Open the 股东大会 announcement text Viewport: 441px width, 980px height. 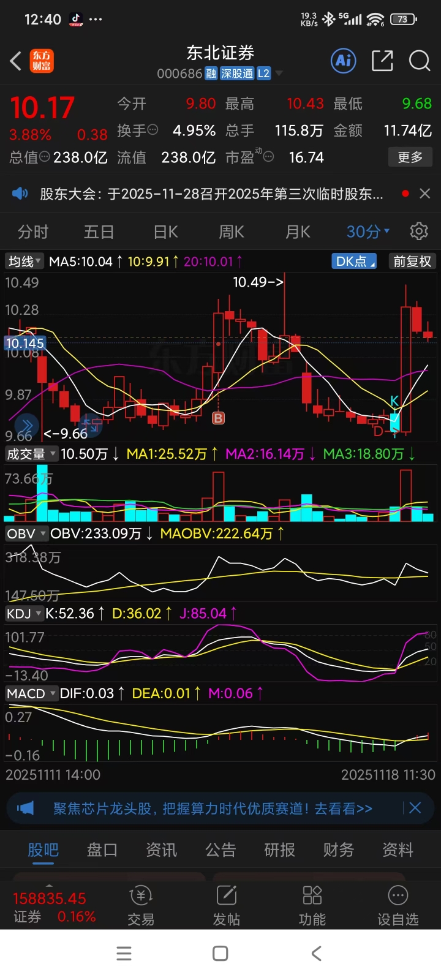click(x=211, y=194)
